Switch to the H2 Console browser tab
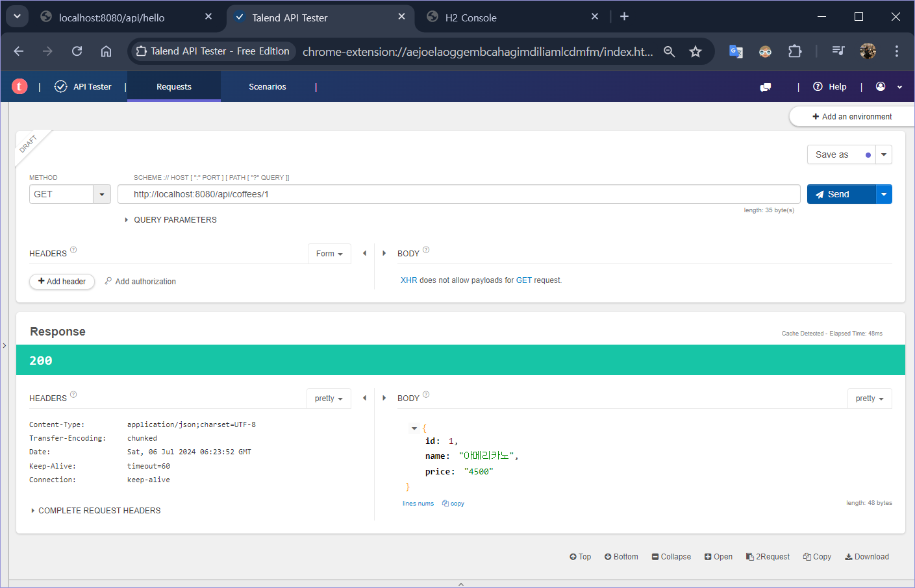Screen dimensions: 915x588 point(513,18)
